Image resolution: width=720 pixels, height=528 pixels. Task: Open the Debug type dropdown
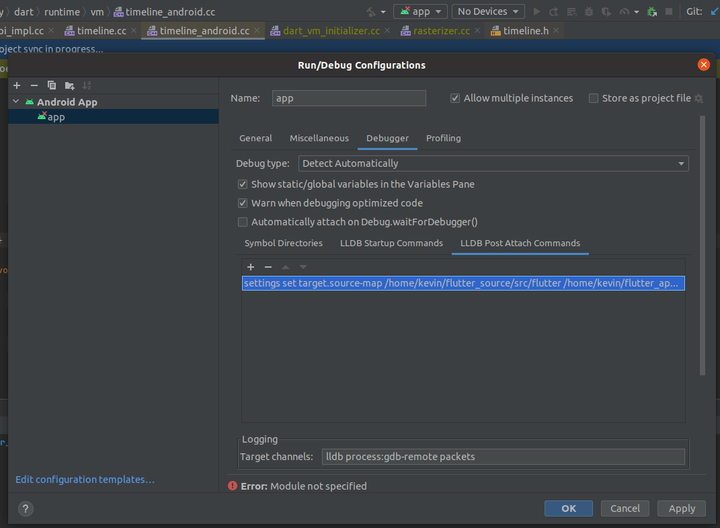[493, 163]
